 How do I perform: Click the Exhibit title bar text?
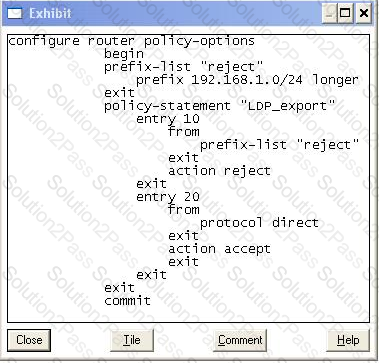pos(50,13)
